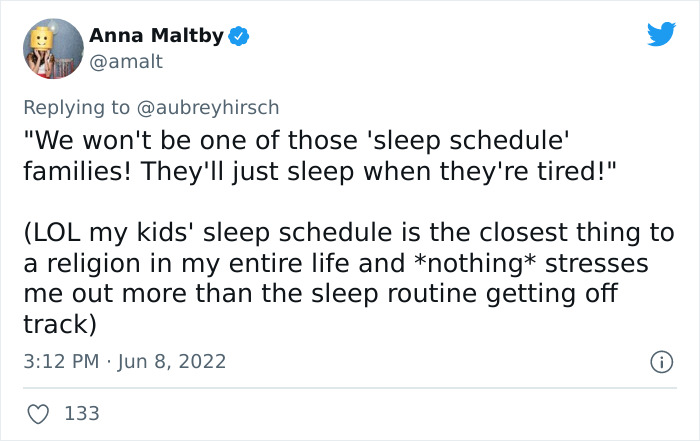700x441 pixels.
Task: Click Anna Maltby's profile avatar picture
Action: tap(51, 49)
